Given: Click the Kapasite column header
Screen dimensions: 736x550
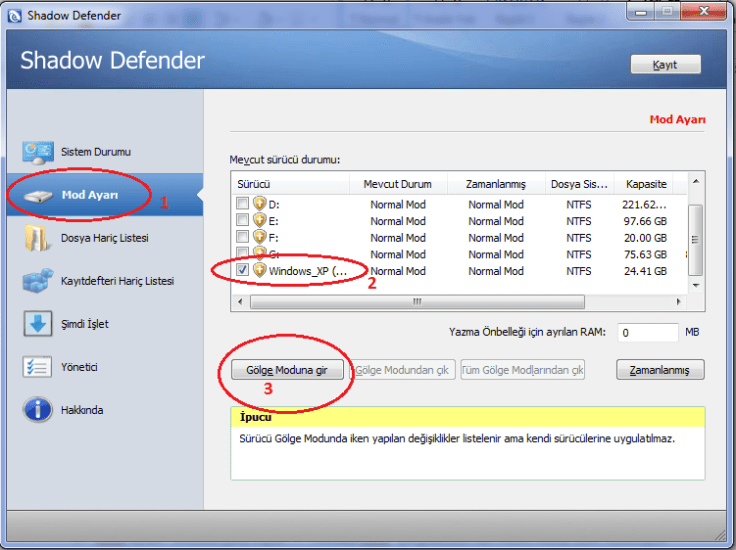Looking at the screenshot, I should pos(646,184).
